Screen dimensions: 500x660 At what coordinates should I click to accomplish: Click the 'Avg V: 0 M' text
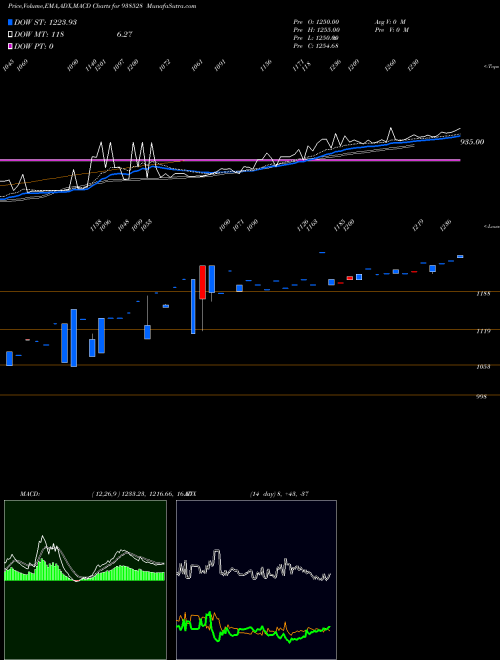tap(390, 22)
